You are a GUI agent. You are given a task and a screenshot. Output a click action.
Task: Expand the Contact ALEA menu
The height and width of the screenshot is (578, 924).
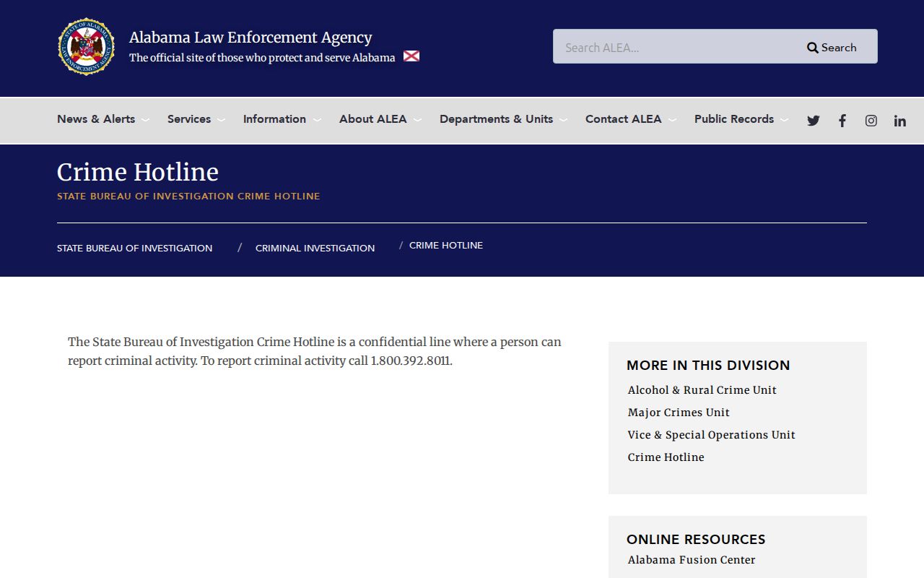(631, 119)
